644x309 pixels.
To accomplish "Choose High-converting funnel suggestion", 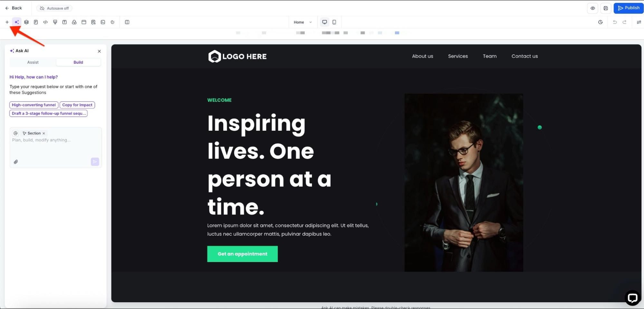I will [x=34, y=105].
